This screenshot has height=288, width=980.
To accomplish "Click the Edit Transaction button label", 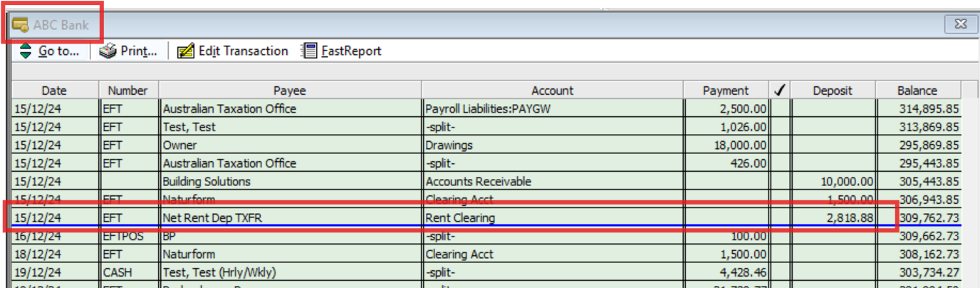I will tap(243, 51).
